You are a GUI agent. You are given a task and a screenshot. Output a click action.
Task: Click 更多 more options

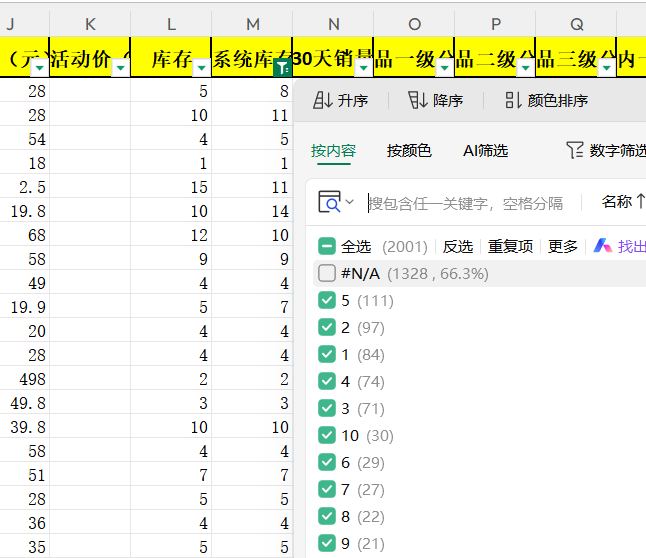[562, 246]
